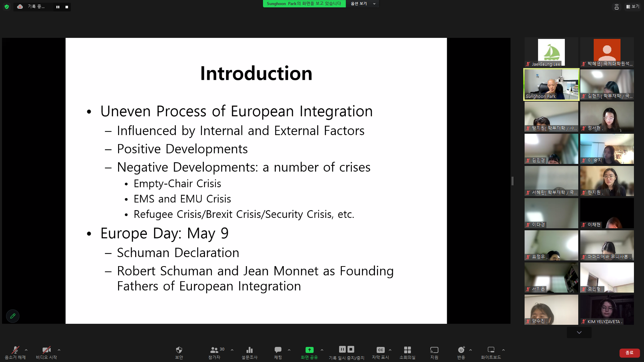The image size is (644, 362).
Task: Open Breakout Rooms (소회의실) icon
Action: pos(407,350)
